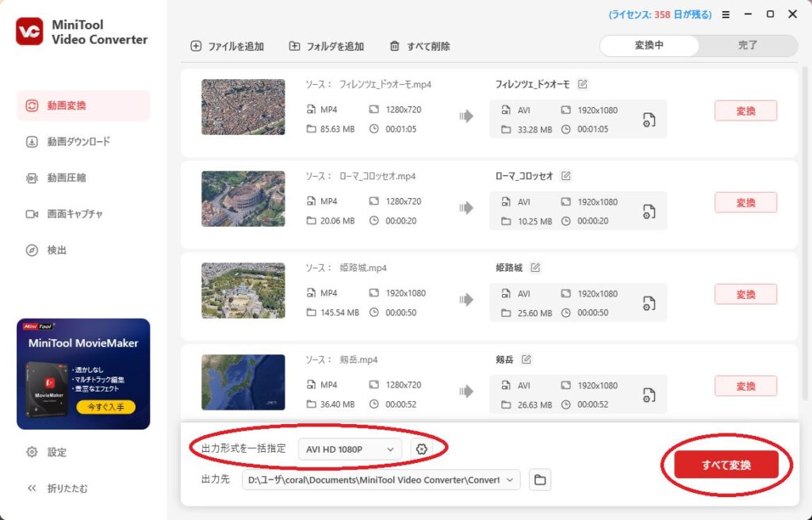The height and width of the screenshot is (520, 812).
Task: Edit output name 姫路城 with pencil icon
Action: tap(535, 267)
